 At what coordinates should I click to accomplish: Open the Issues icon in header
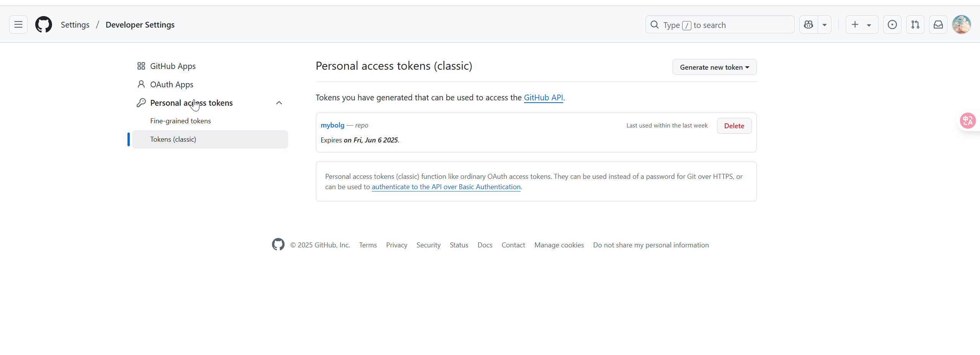pyautogui.click(x=892, y=25)
